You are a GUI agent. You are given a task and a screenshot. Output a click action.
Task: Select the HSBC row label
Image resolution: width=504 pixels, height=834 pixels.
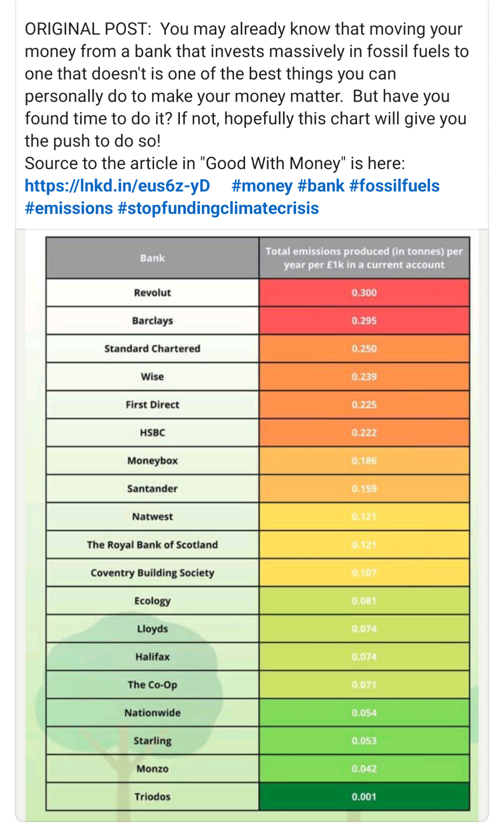click(x=152, y=433)
